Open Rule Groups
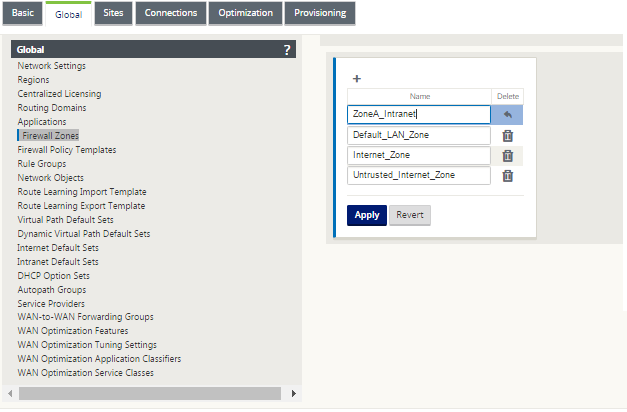Image resolution: width=627 pixels, height=412 pixels. 42,164
